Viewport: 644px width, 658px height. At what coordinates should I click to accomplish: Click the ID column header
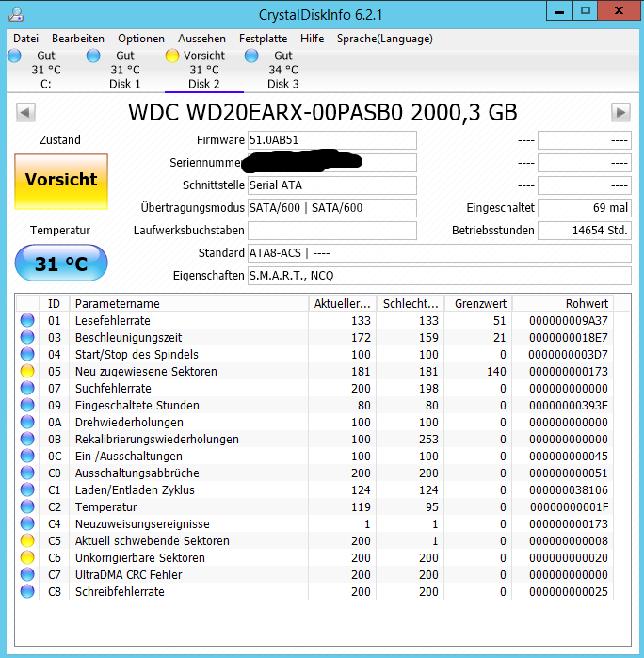click(55, 303)
